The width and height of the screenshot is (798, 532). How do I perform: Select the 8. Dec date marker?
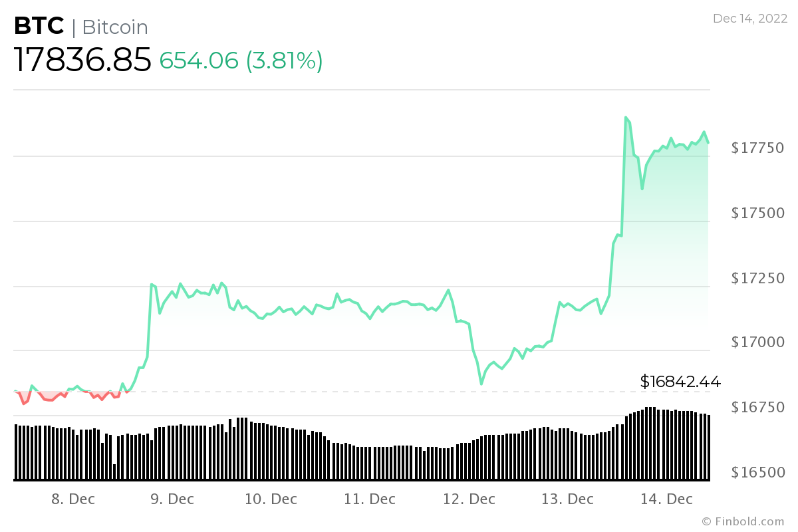pos(73,499)
